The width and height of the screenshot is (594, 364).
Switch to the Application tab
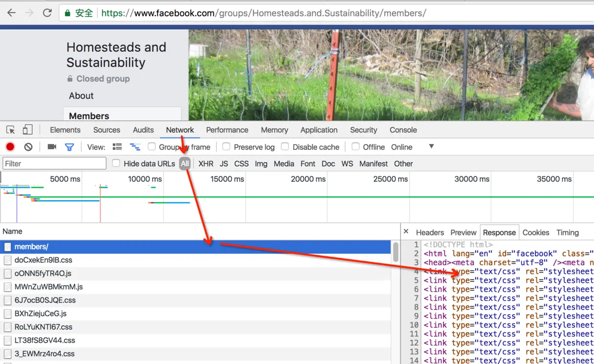[x=319, y=130]
